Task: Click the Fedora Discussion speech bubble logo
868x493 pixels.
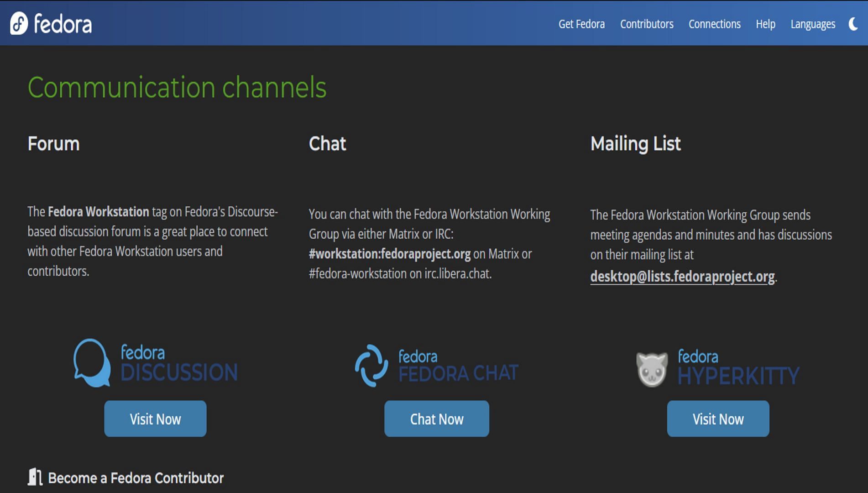Action: pos(92,363)
